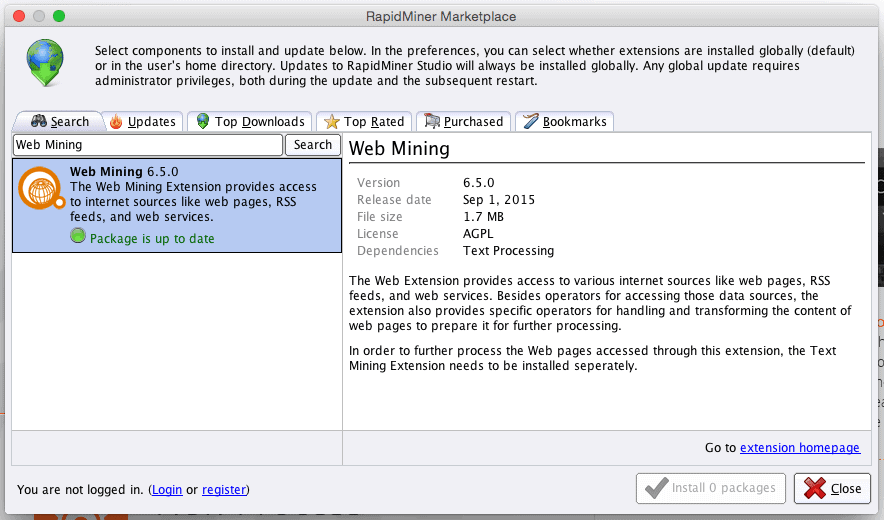Open the Bookmarks tab
The image size is (884, 520).
coord(564,121)
